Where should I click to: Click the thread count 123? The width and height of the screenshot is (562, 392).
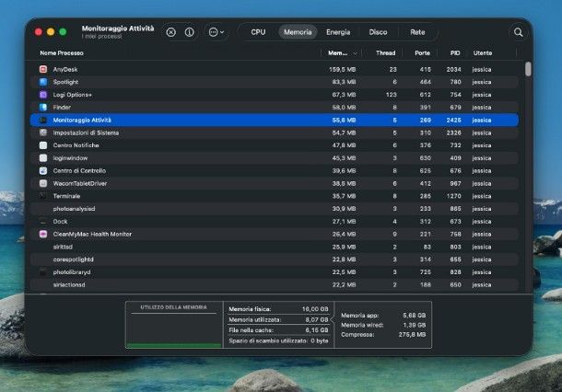tap(391, 95)
